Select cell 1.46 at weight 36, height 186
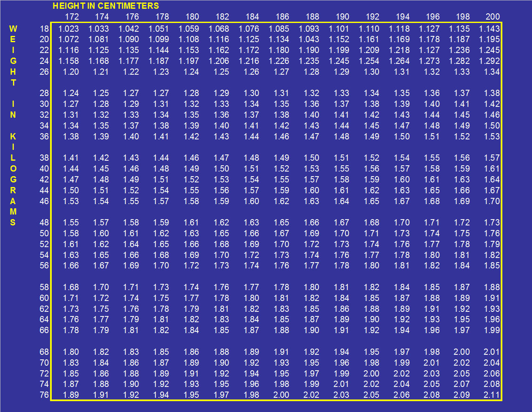The width and height of the screenshot is (532, 412). click(x=281, y=136)
